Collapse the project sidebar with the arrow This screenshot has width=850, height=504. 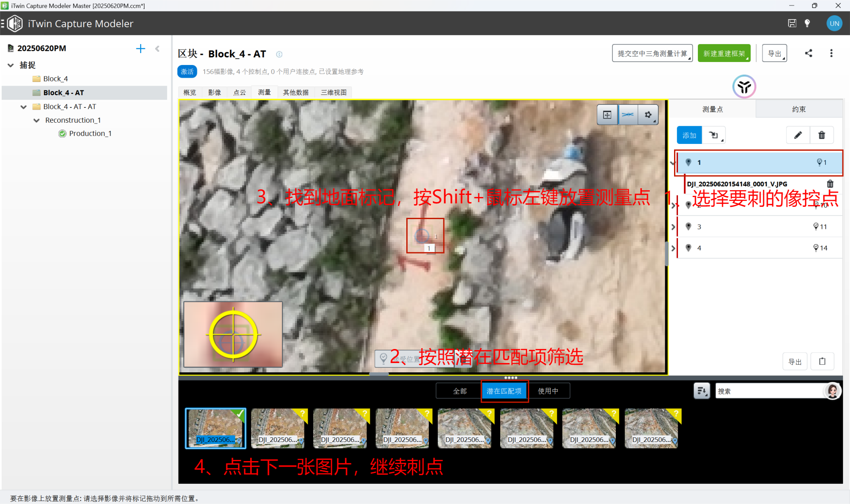tap(157, 48)
